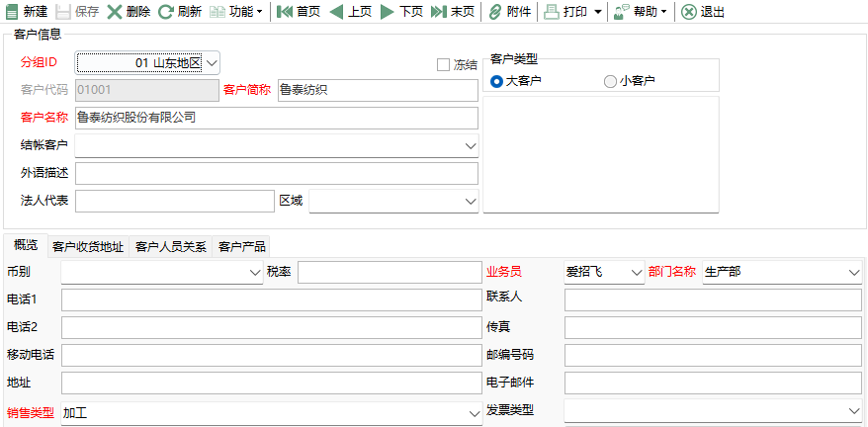Select the 小客户 radio button

pyautogui.click(x=610, y=81)
